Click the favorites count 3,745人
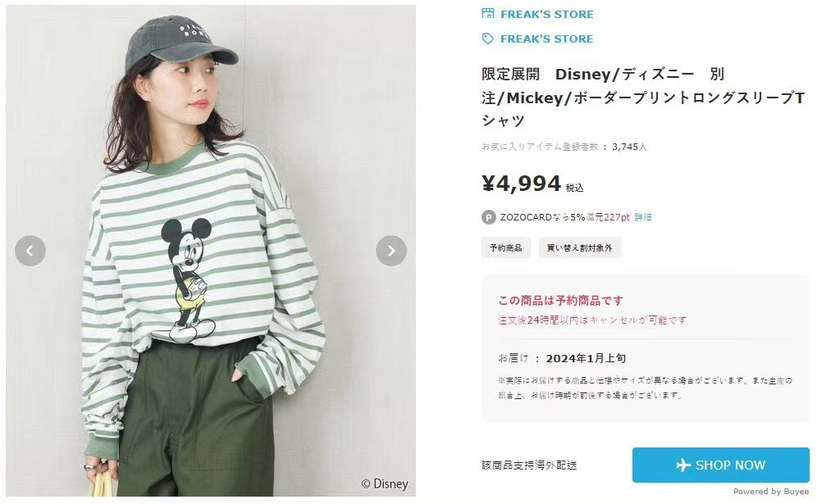Viewport: 840px width, 504px height. (x=629, y=148)
